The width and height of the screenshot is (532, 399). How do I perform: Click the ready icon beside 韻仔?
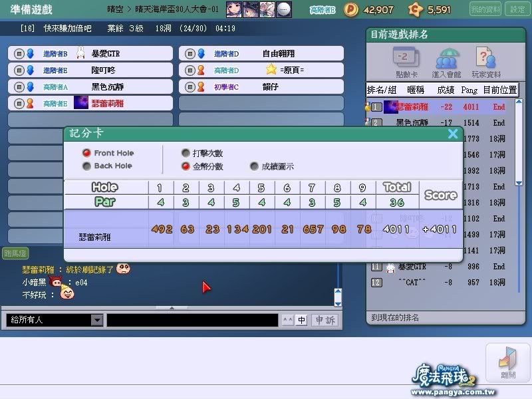[x=190, y=87]
